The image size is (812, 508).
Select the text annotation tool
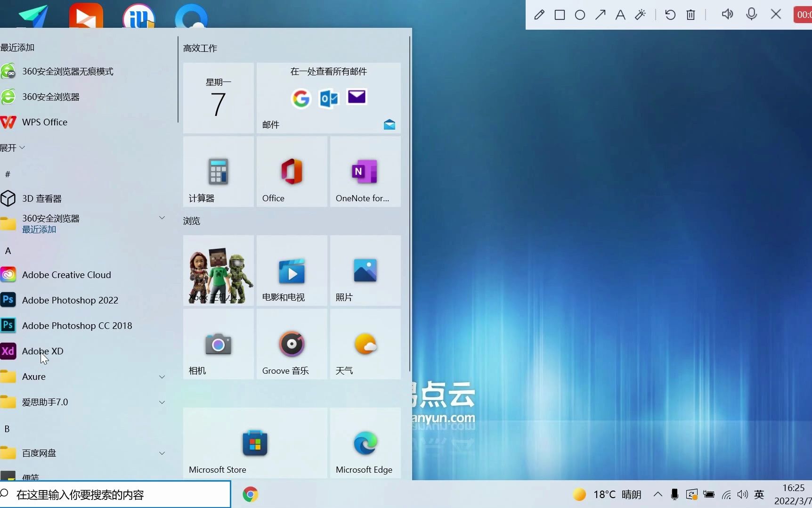[620, 15]
